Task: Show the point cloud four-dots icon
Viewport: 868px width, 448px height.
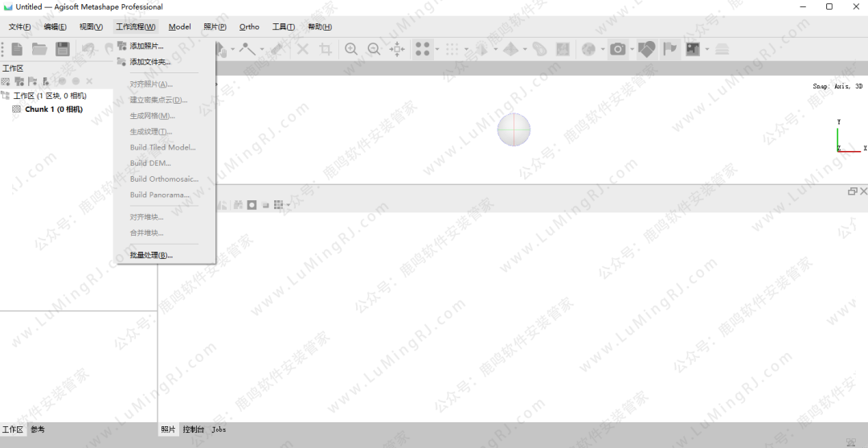Action: click(x=423, y=49)
